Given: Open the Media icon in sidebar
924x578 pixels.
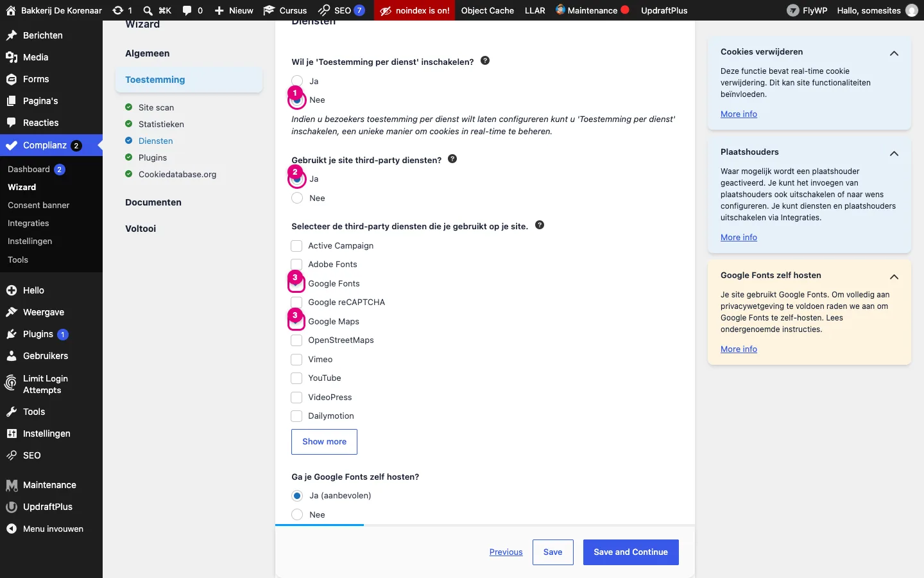Looking at the screenshot, I should tap(12, 57).
